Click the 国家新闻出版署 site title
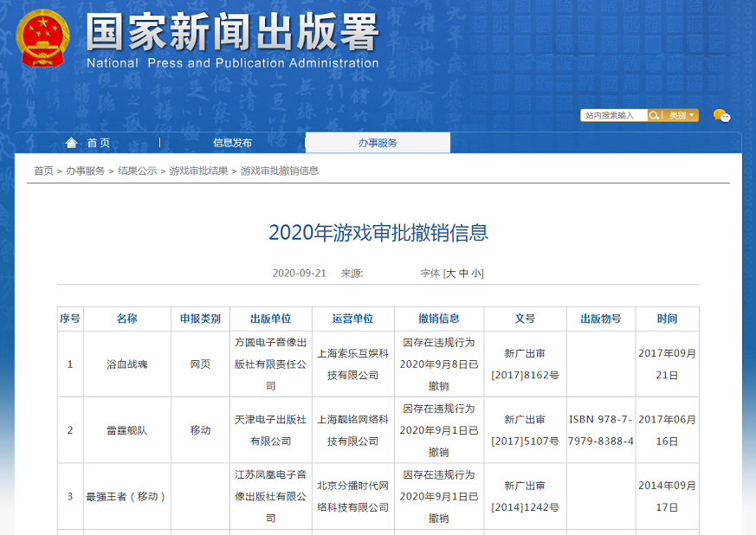 coord(232,32)
